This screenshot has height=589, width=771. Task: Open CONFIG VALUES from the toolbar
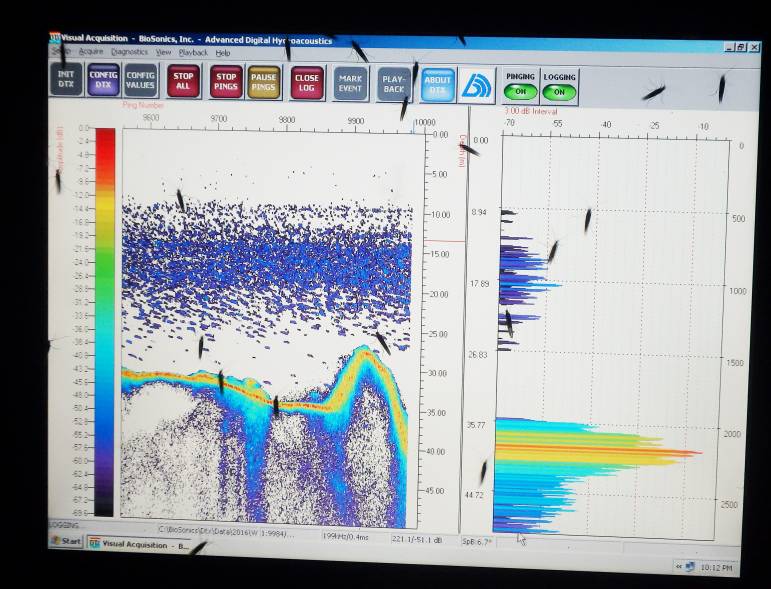point(140,80)
